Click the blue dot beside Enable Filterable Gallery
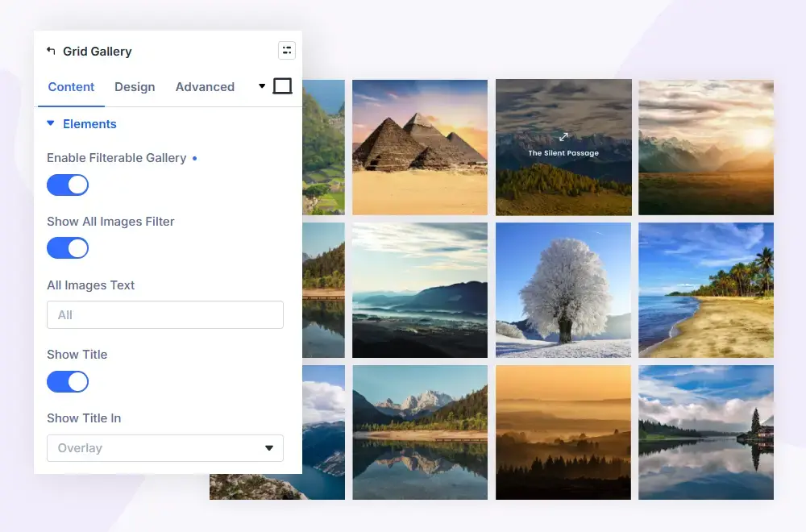This screenshot has height=532, width=806. (x=195, y=158)
